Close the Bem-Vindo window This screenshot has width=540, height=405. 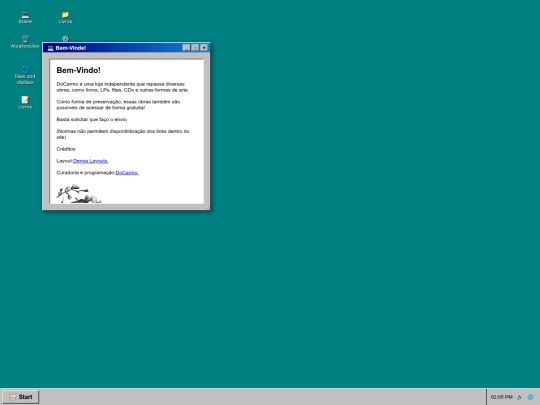(204, 48)
